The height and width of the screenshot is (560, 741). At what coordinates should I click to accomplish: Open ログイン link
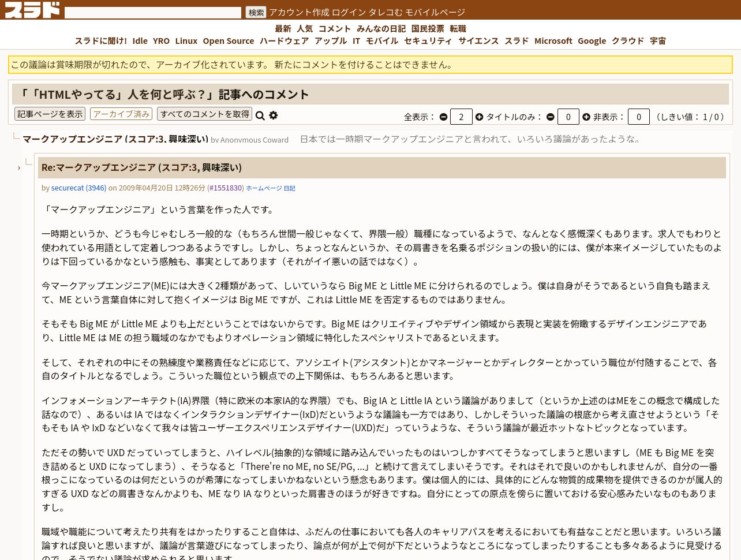(349, 12)
